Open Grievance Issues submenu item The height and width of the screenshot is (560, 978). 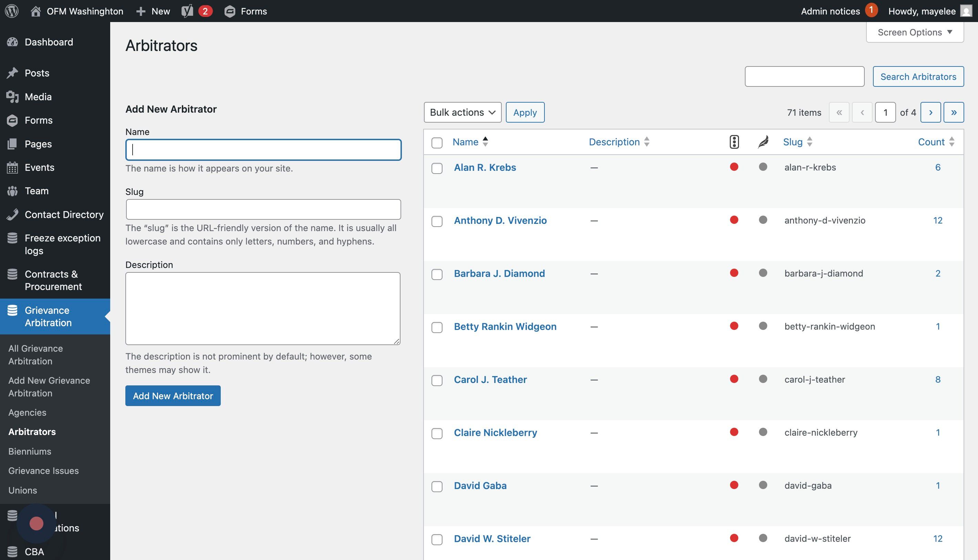(43, 471)
